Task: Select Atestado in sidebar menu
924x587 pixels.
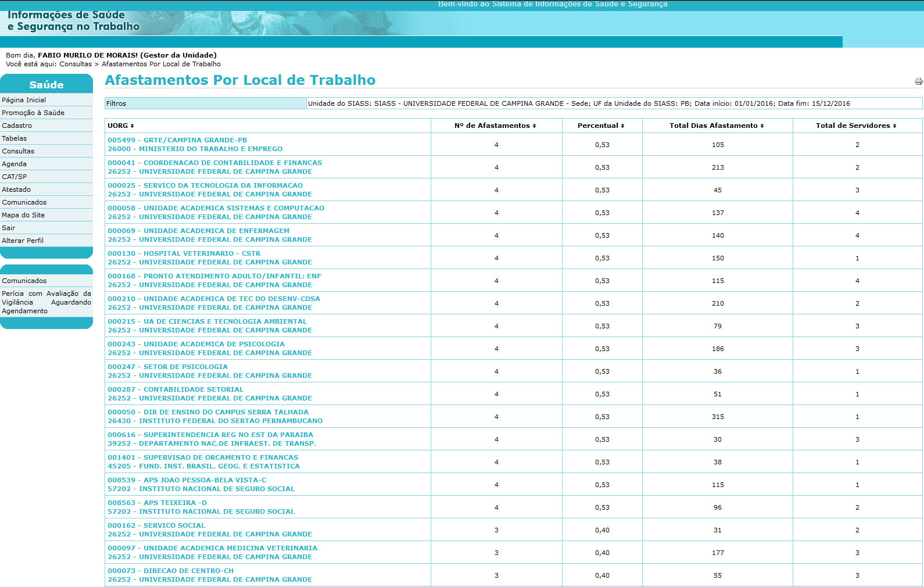Action: (16, 189)
